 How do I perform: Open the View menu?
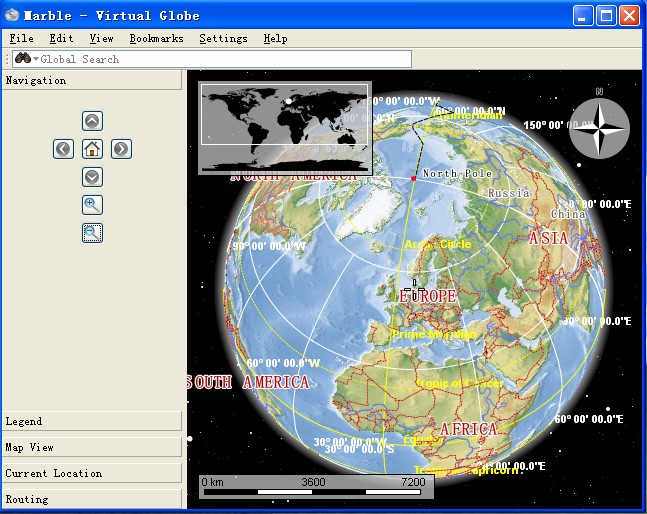[102, 38]
